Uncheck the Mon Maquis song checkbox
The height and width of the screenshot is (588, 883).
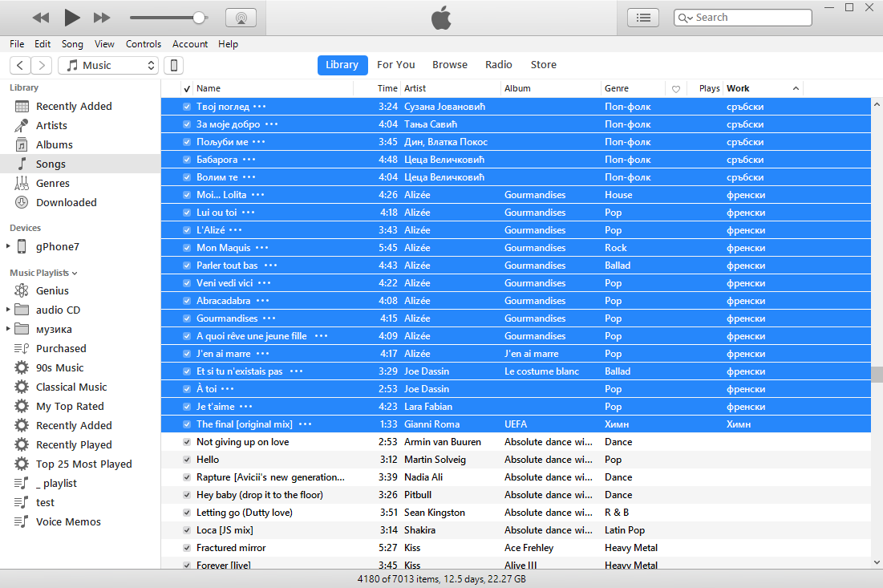[x=186, y=248]
